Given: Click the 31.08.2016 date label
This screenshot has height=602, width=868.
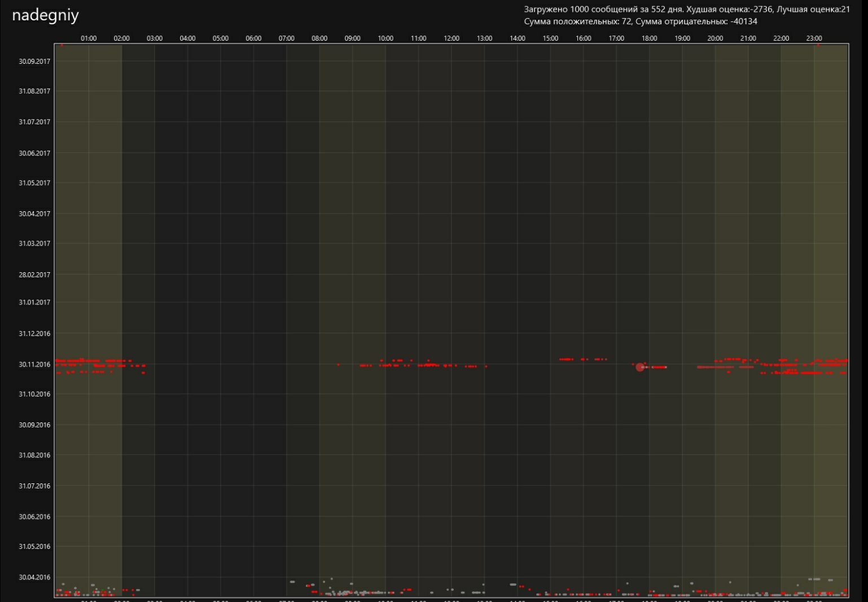Looking at the screenshot, I should click(x=34, y=455).
